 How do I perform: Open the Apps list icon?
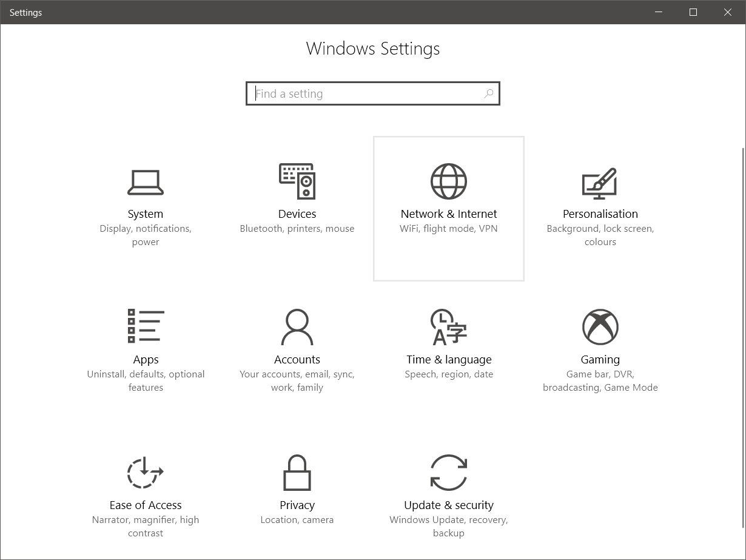click(146, 325)
